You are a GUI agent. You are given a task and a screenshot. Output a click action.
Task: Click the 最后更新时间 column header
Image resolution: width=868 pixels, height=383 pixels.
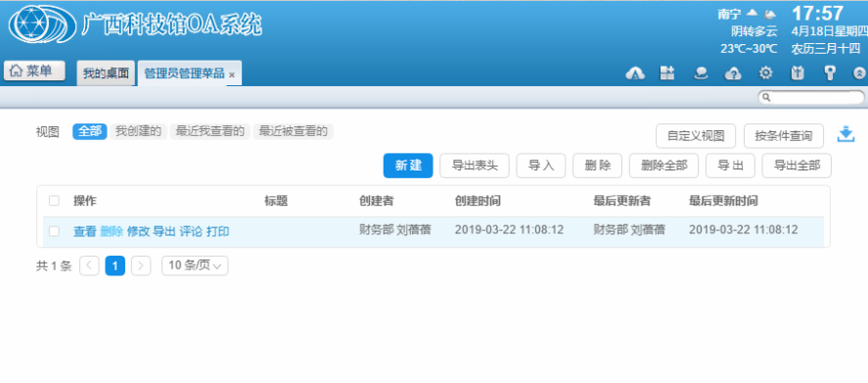[x=723, y=201]
